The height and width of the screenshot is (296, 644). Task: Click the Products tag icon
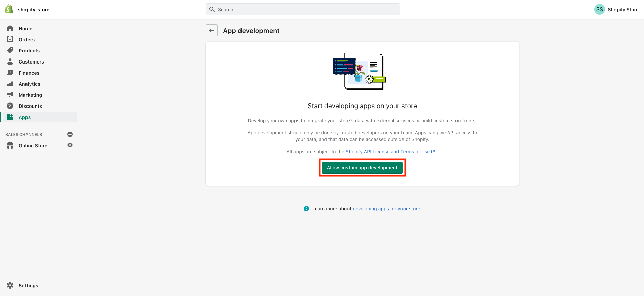coord(10,50)
